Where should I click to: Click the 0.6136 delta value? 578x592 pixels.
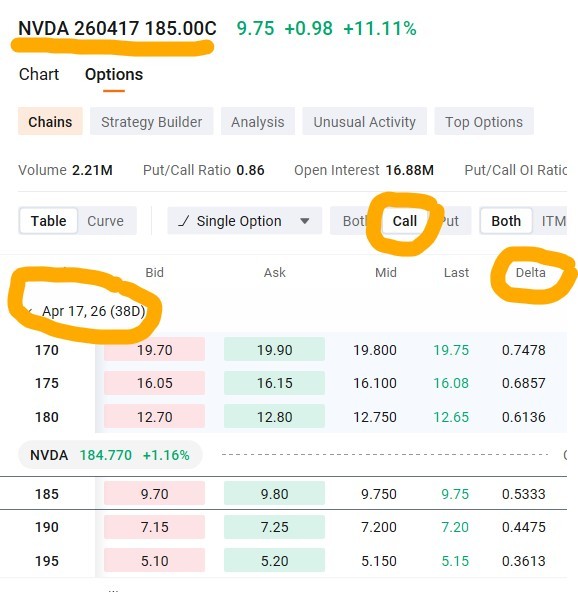tap(524, 417)
